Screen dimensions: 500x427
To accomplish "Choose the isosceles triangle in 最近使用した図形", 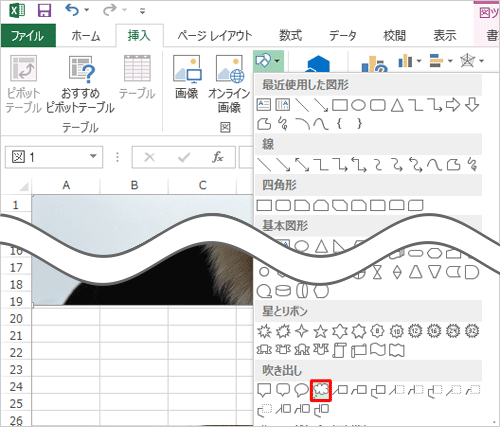I will pyautogui.click(x=397, y=105).
